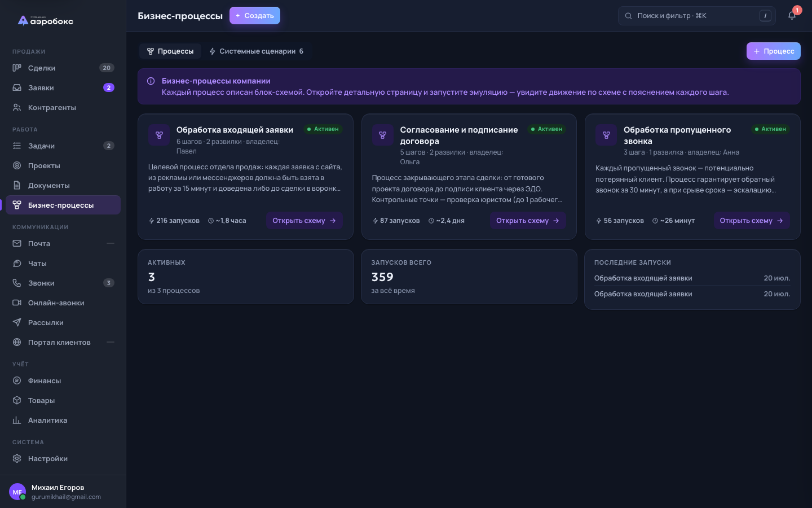This screenshot has width=812, height=508.
Task: Open Настройки settings section
Action: click(63, 458)
